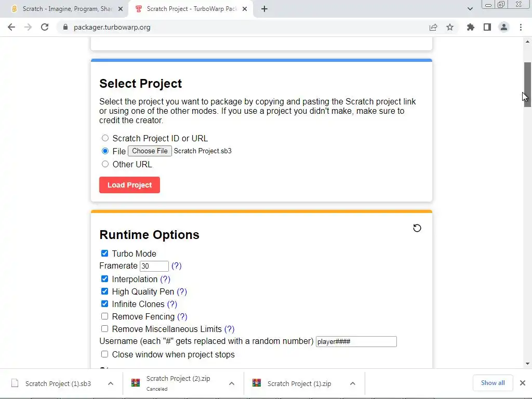The image size is (532, 399).
Task: Click the address bar URL packager.turbowarp.org
Action: [112, 27]
